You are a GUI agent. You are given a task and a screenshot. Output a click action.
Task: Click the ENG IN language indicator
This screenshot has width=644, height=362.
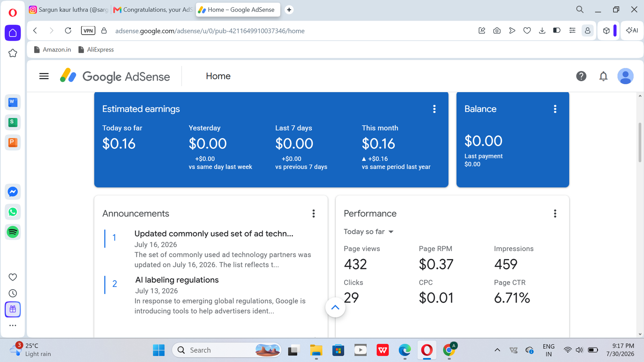tap(549, 350)
